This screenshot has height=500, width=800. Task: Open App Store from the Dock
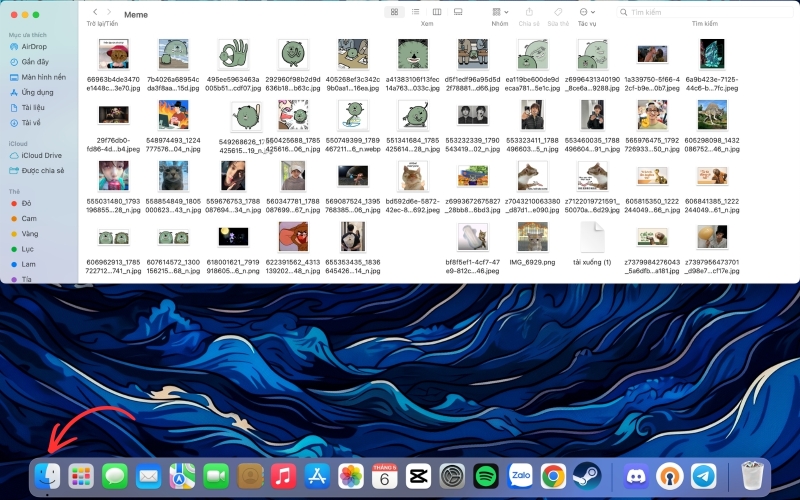tap(317, 477)
